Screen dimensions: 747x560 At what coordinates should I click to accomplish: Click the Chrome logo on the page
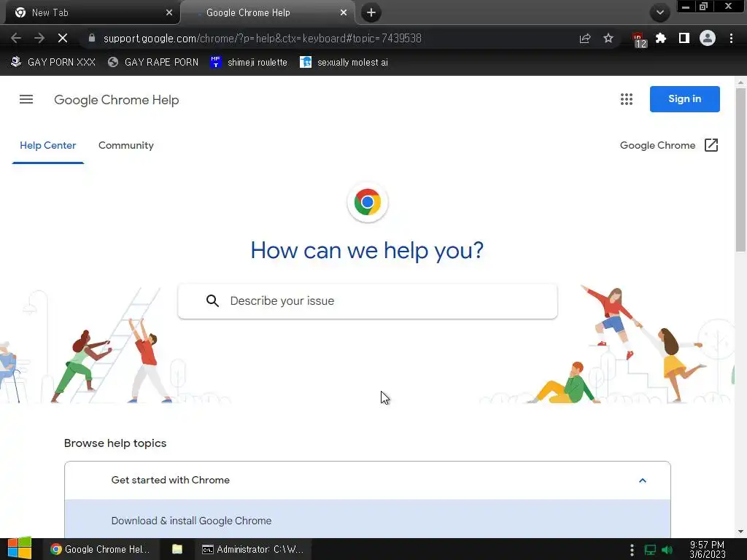pos(368,202)
